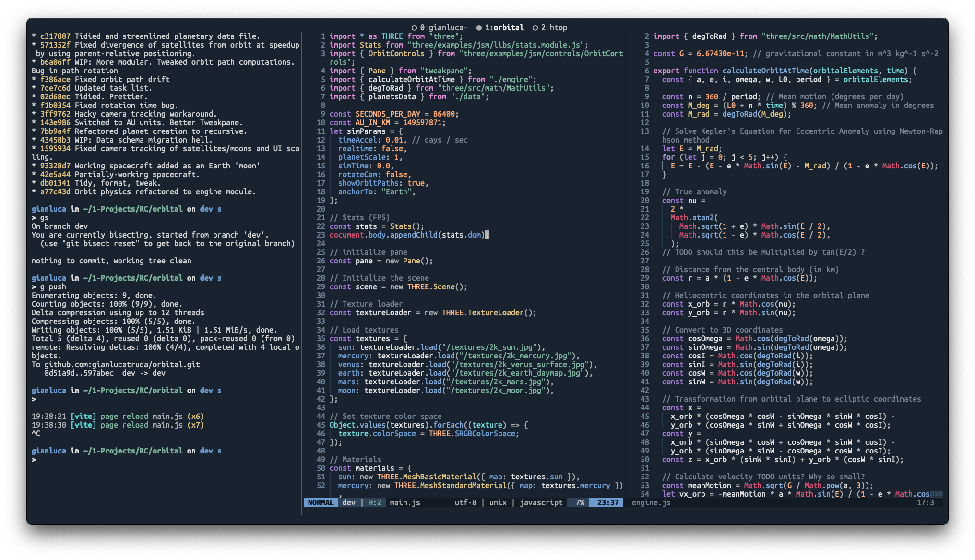Click commit hash c317887 in git log
Screen dimensions: 975x560
[55, 36]
